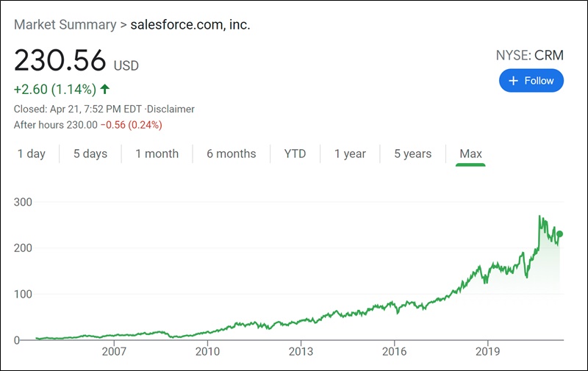Show the 5 years chart
Screen dimensions: 588x371
(x=412, y=154)
